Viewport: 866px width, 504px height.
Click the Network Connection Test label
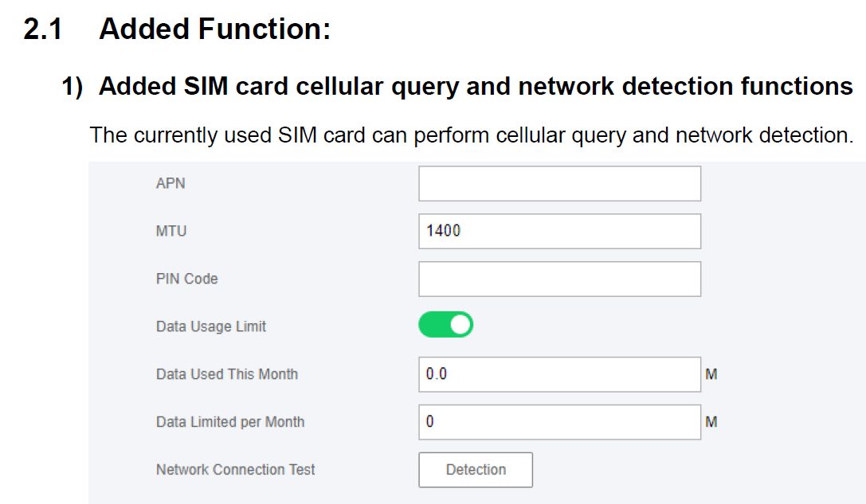[236, 470]
